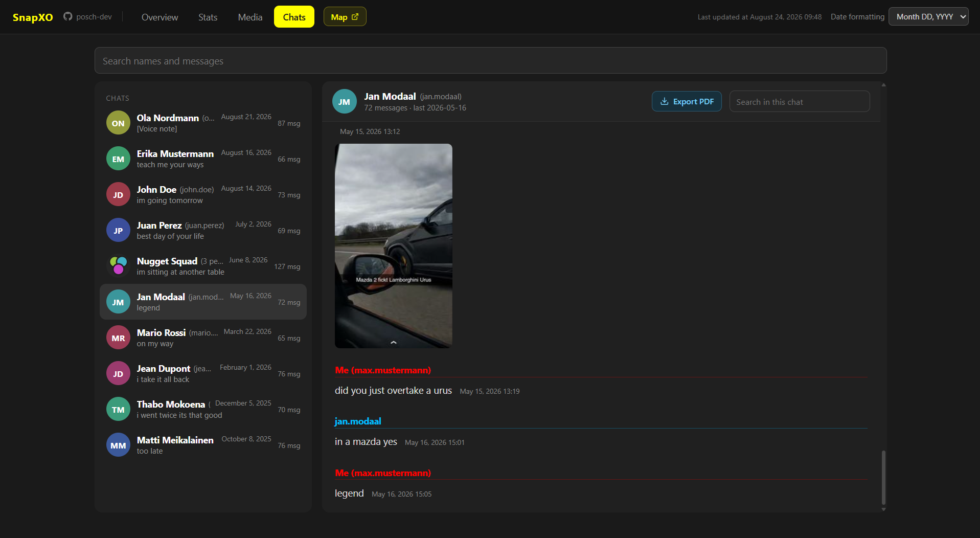Screen dimensions: 980x538
Task: Focus the Search in this chat field
Action: (x=799, y=102)
